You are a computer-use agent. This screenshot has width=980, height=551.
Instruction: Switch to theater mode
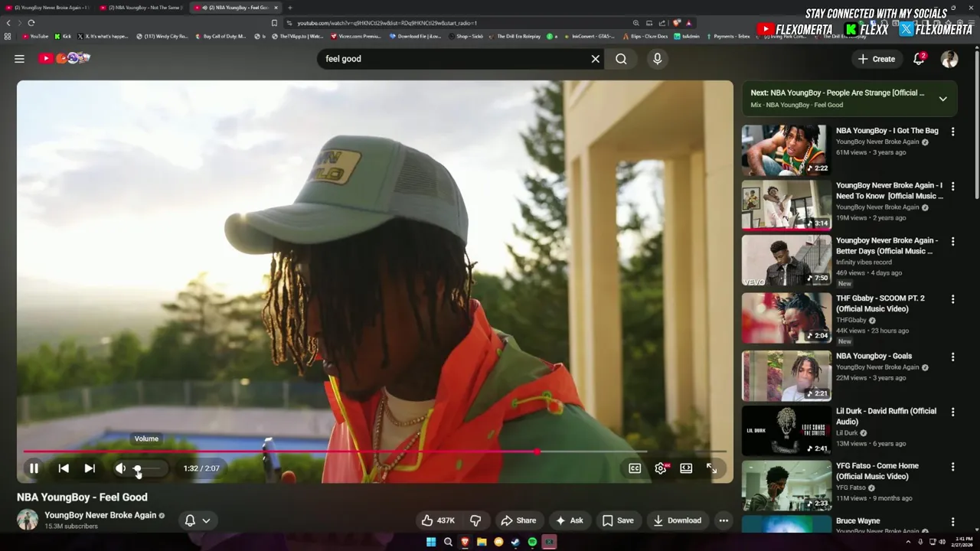[686, 468]
